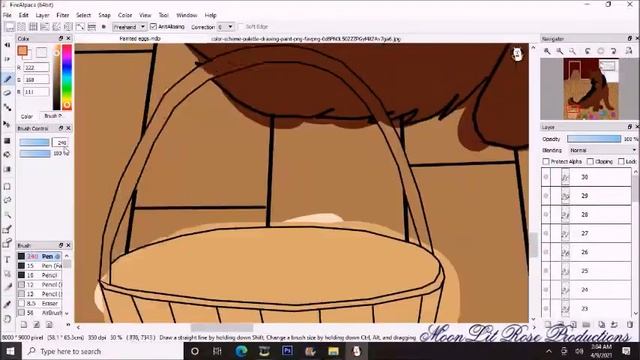Click the foreground color swatch
The height and width of the screenshot is (360, 640).
[22, 51]
